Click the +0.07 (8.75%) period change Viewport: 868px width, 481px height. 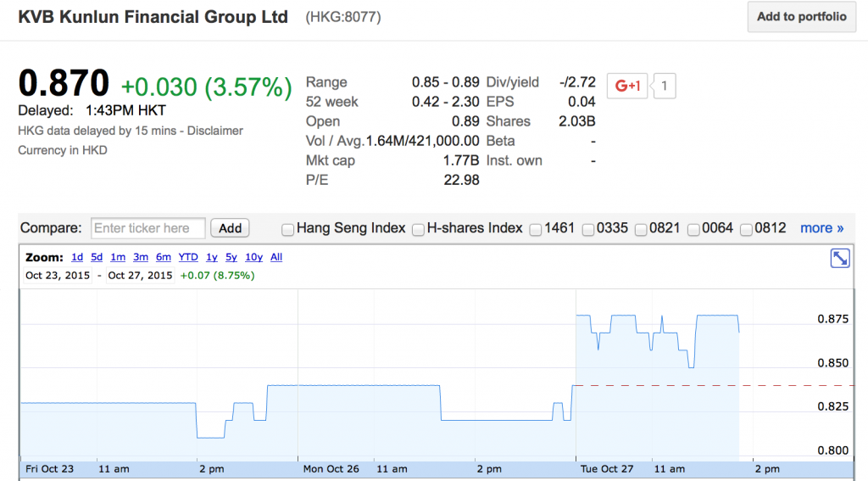(218, 276)
